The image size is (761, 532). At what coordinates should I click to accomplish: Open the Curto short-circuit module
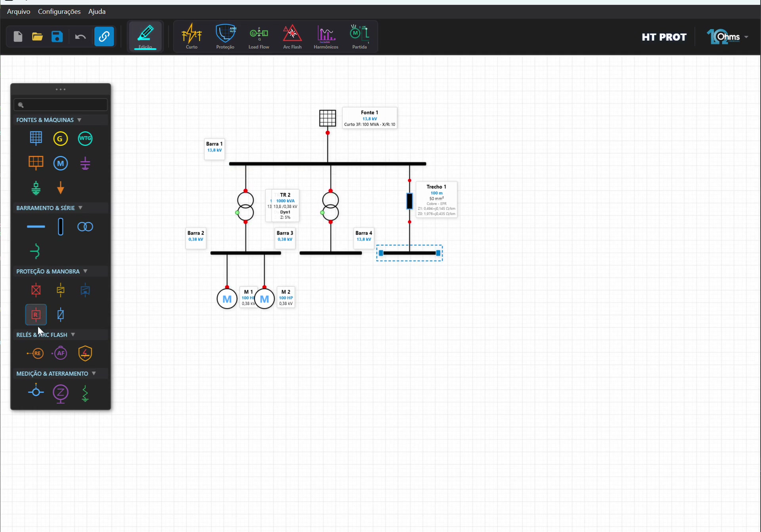tap(191, 36)
